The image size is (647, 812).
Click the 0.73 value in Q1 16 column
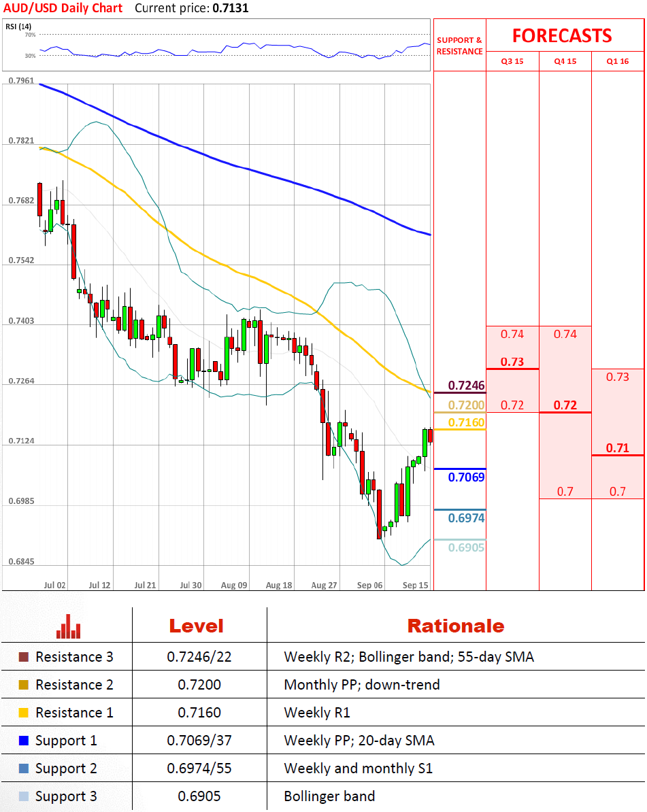[618, 377]
